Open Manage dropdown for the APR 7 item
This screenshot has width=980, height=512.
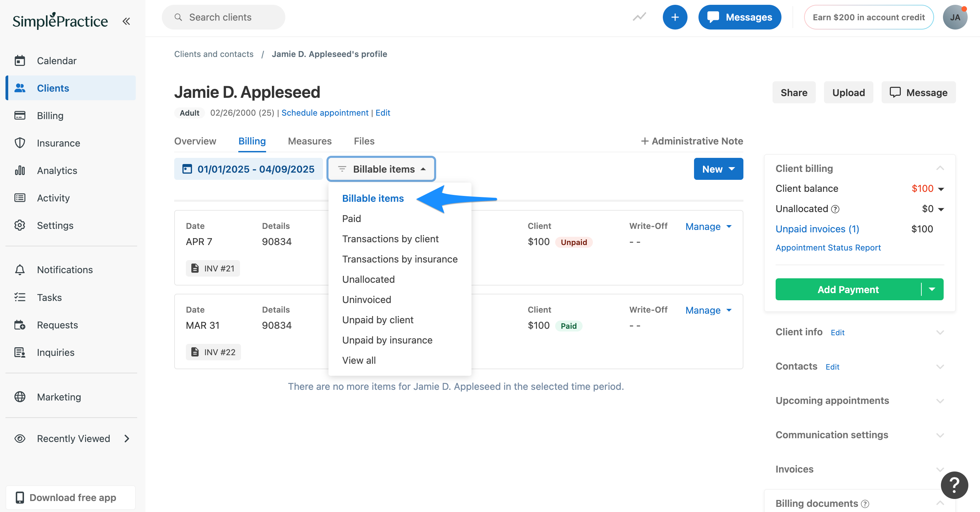click(708, 226)
